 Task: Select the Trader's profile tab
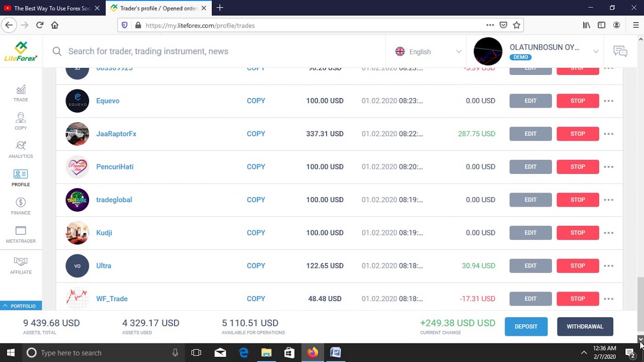(x=158, y=8)
